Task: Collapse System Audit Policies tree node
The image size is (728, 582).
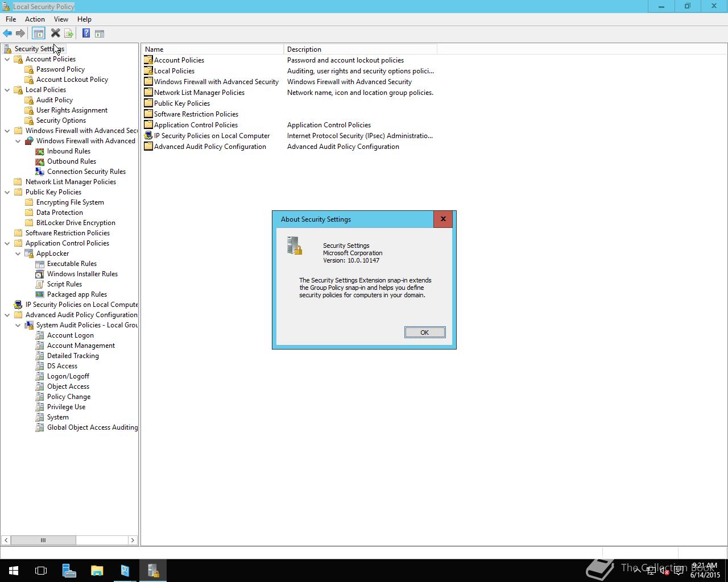Action: (x=18, y=325)
